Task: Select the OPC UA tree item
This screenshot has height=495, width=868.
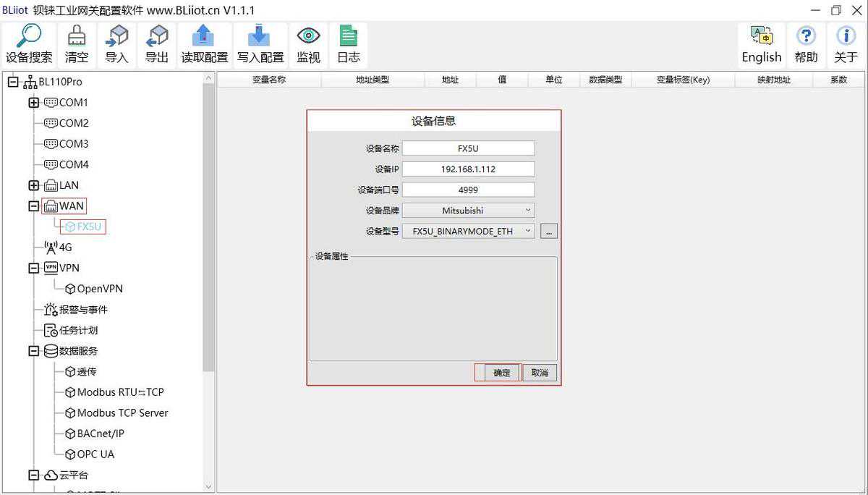Action: (x=95, y=454)
